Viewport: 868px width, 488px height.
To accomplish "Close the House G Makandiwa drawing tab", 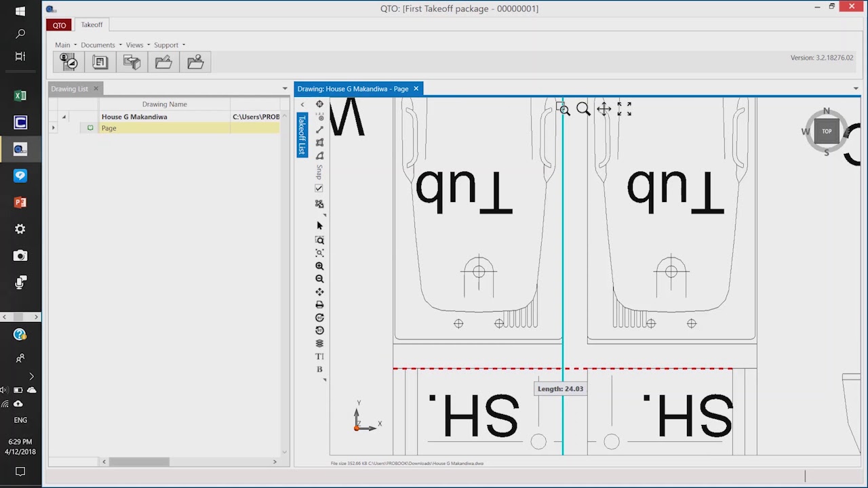I will point(416,89).
